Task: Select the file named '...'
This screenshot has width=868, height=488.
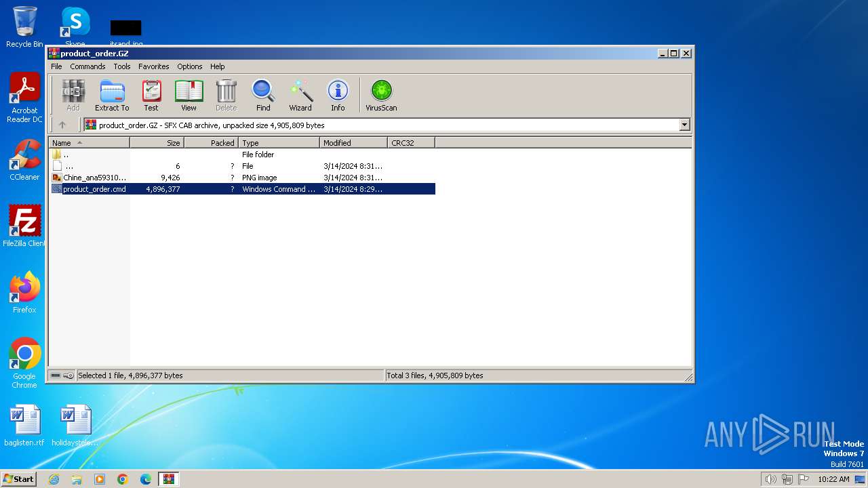Action: pos(243,166)
